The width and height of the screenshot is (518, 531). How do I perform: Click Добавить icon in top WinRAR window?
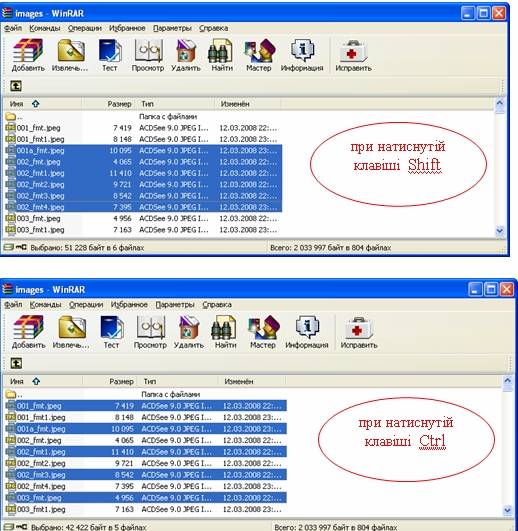[x=28, y=51]
